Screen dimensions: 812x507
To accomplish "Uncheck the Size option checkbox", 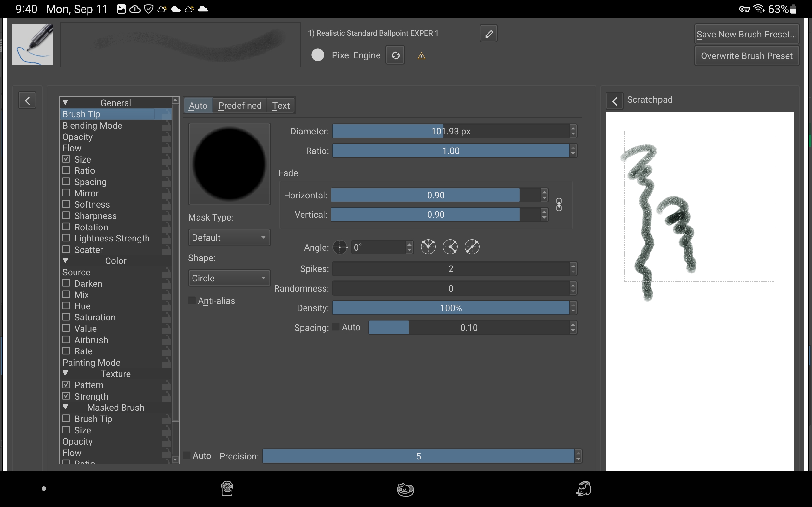I will [66, 159].
